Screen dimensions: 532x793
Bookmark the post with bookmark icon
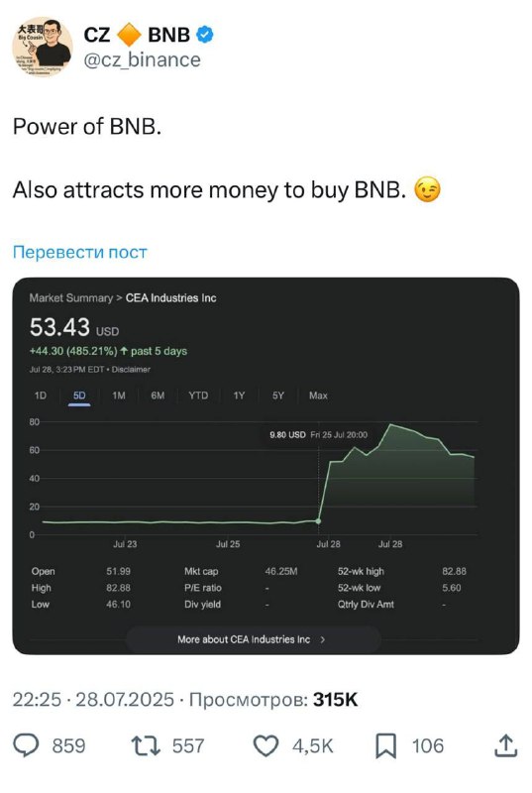coord(385,746)
